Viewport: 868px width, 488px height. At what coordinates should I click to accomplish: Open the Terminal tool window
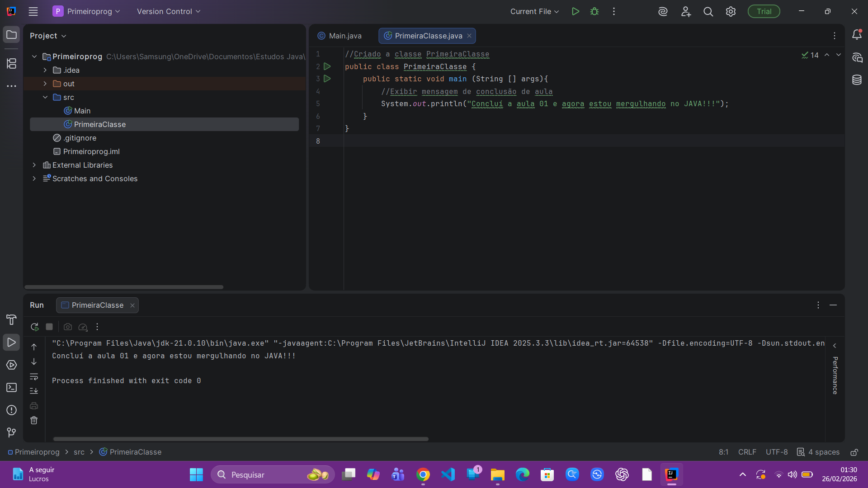11,388
